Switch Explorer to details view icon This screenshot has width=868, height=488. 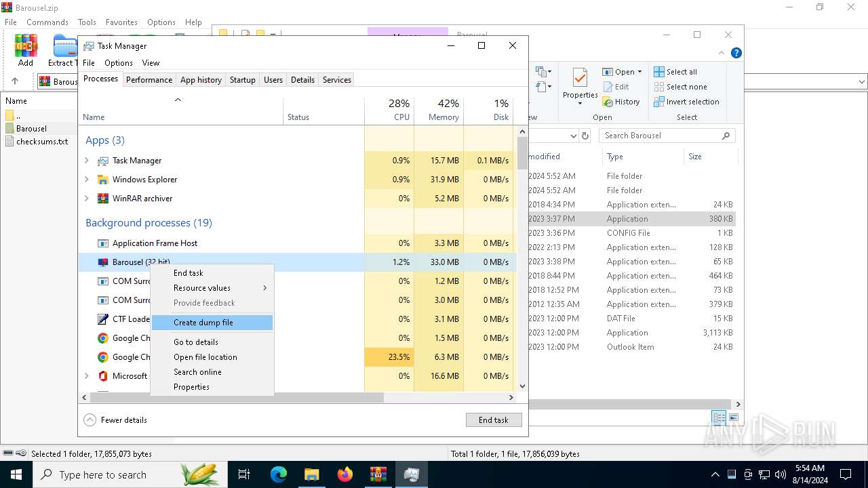pyautogui.click(x=719, y=418)
